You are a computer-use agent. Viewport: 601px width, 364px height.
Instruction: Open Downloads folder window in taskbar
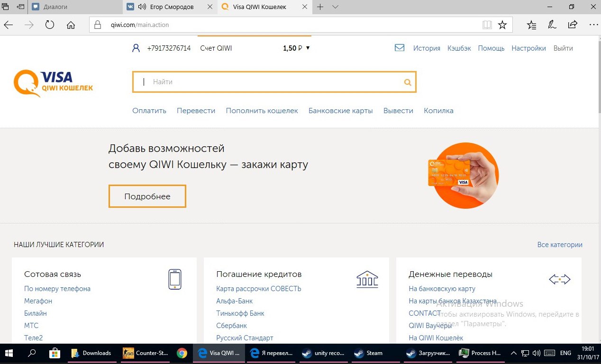(x=92, y=353)
